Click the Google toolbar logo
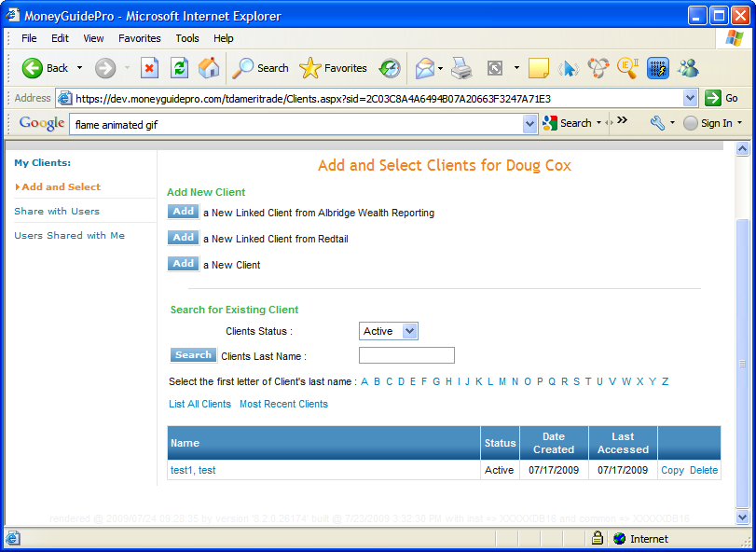Image resolution: width=756 pixels, height=552 pixels. click(x=42, y=123)
